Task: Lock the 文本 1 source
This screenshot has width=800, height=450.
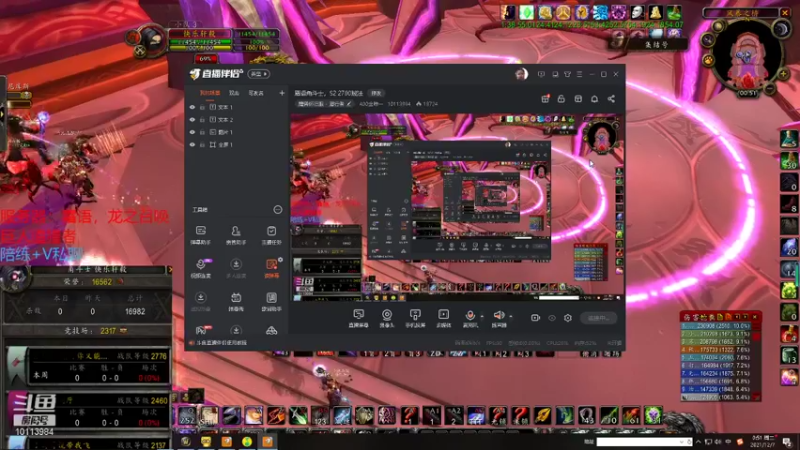Action: tap(203, 107)
